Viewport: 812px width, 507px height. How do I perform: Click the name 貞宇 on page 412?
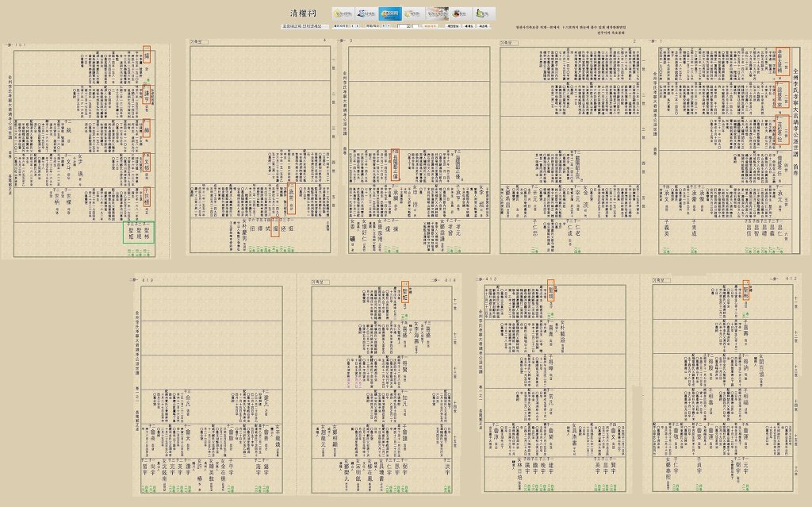[x=699, y=468]
